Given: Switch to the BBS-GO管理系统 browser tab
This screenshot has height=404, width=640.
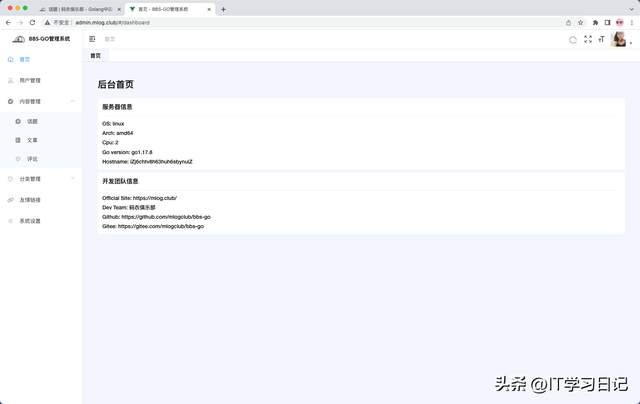Looking at the screenshot, I should coord(169,9).
